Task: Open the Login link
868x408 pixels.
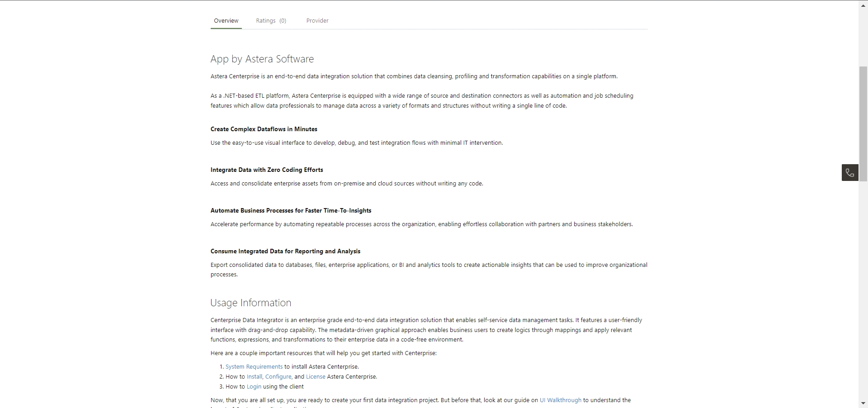Action: [254, 387]
